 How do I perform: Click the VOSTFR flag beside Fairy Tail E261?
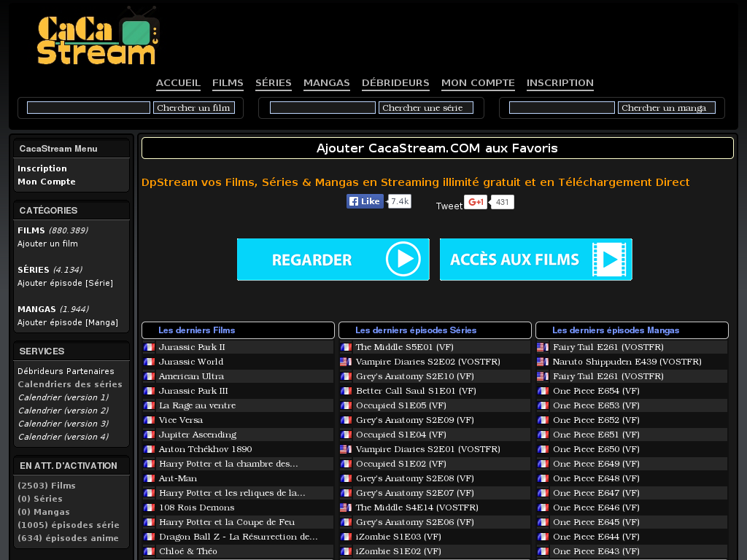542,347
